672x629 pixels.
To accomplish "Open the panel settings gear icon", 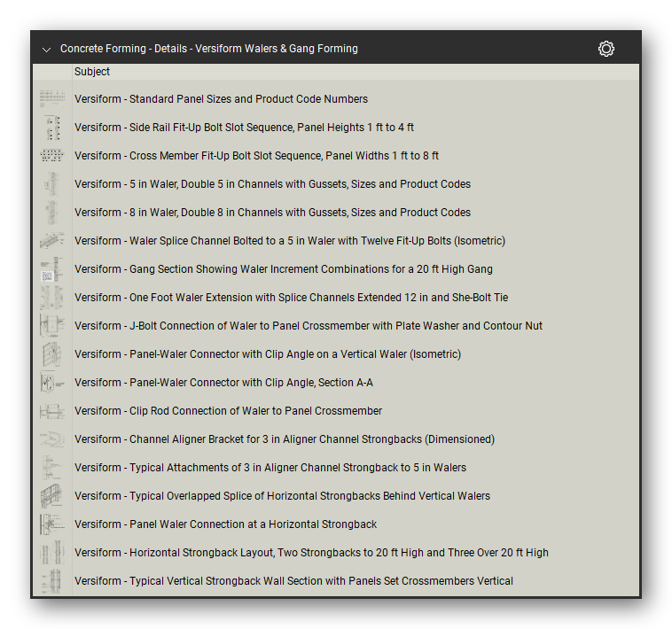I will tap(606, 49).
